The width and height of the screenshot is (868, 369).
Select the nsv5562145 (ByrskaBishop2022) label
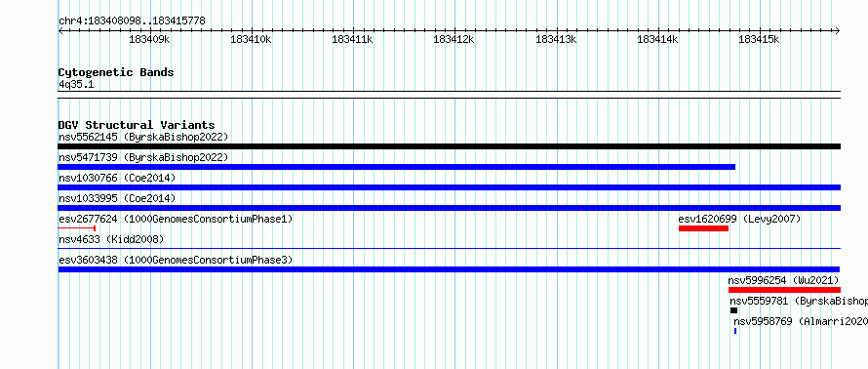tap(143, 137)
